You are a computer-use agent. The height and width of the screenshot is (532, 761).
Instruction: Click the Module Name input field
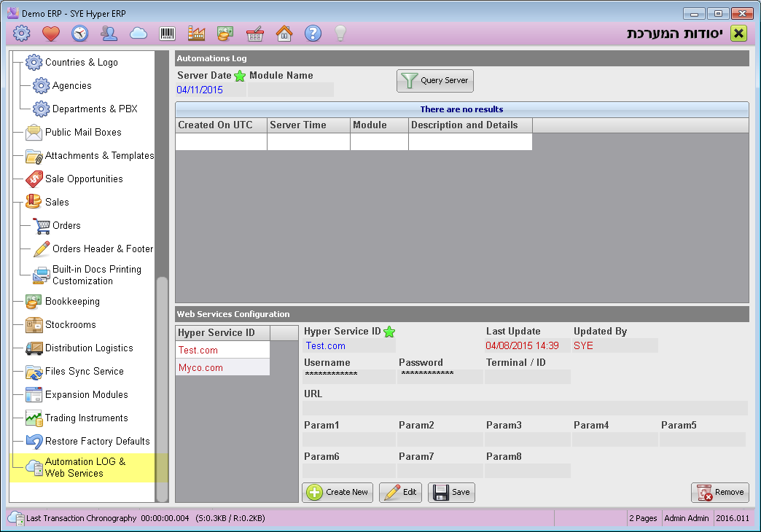coord(291,90)
